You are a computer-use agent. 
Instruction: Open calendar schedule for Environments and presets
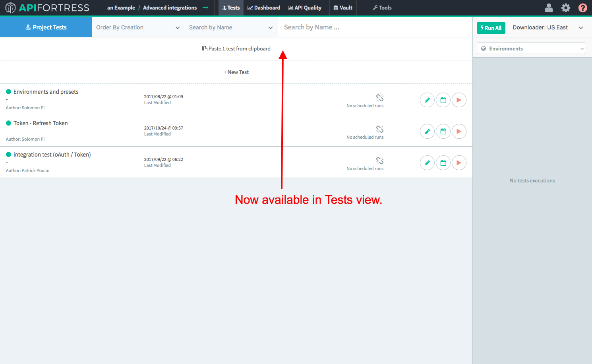tap(443, 100)
